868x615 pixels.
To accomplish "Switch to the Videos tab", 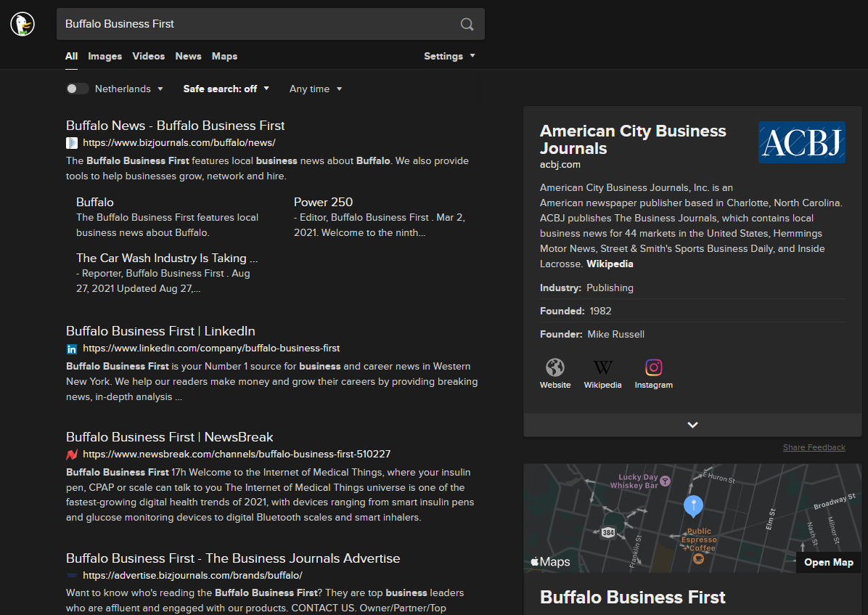I will pos(148,56).
